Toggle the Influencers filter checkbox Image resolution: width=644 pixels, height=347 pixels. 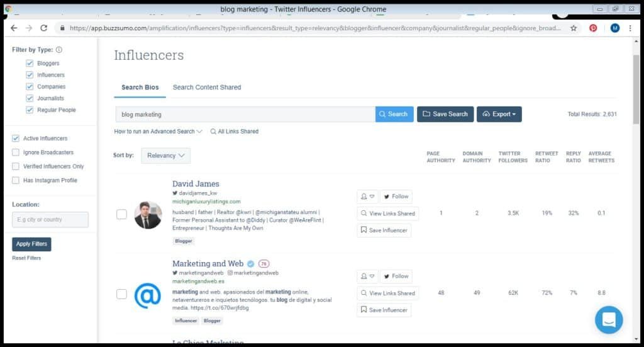pyautogui.click(x=30, y=75)
